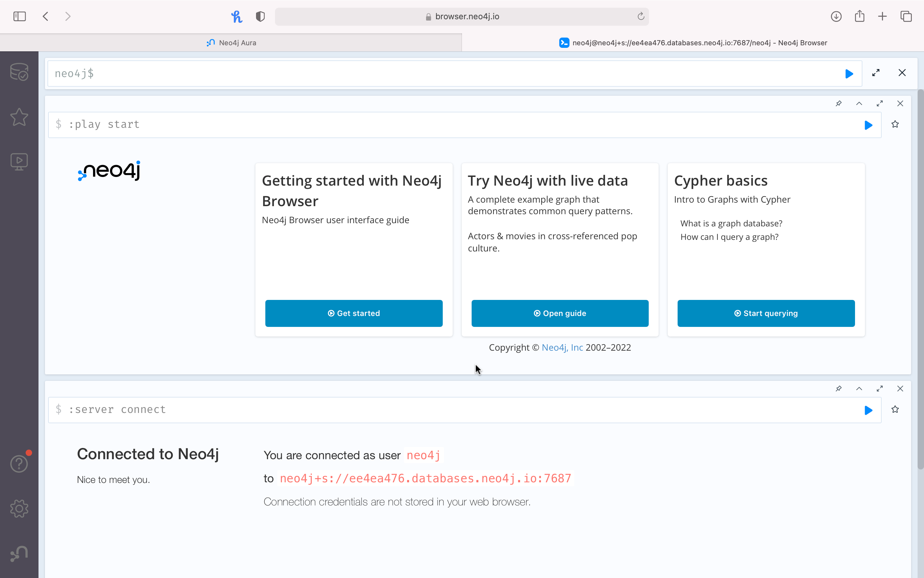Open the Neo4j, Inc copyright link

point(562,347)
